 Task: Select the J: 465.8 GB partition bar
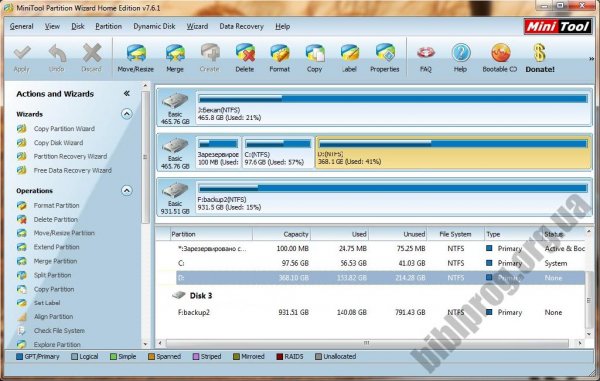[393, 107]
